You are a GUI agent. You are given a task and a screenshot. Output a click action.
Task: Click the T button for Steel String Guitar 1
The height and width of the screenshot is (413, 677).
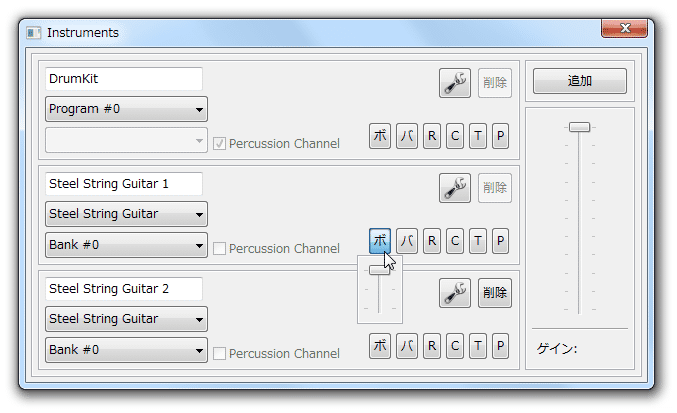(x=478, y=241)
